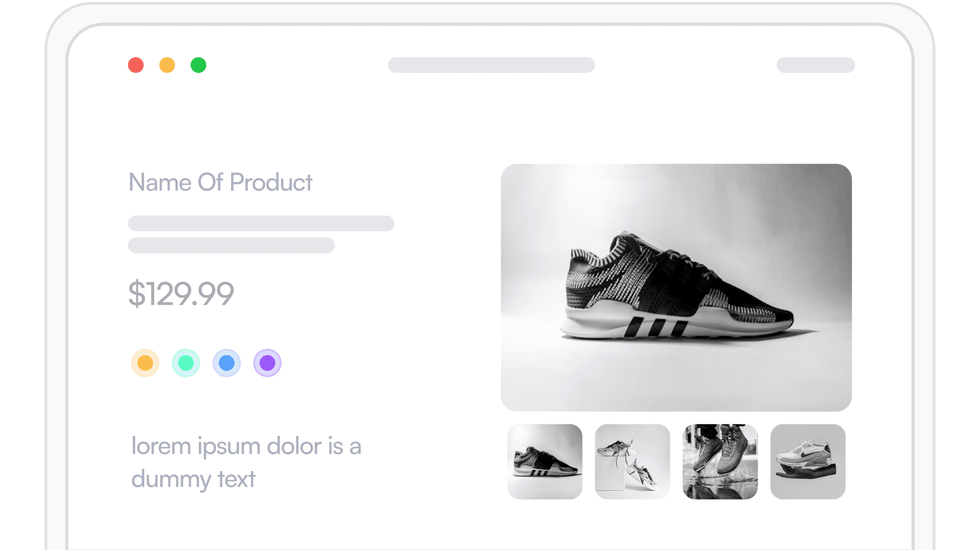This screenshot has width=980, height=550.
Task: Click the address bar placeholder at top center
Action: coord(491,65)
